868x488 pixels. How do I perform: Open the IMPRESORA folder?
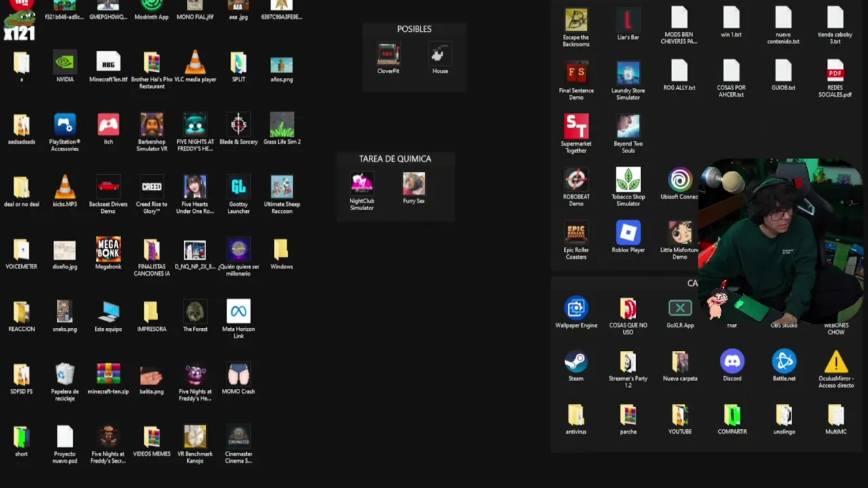pyautogui.click(x=152, y=312)
